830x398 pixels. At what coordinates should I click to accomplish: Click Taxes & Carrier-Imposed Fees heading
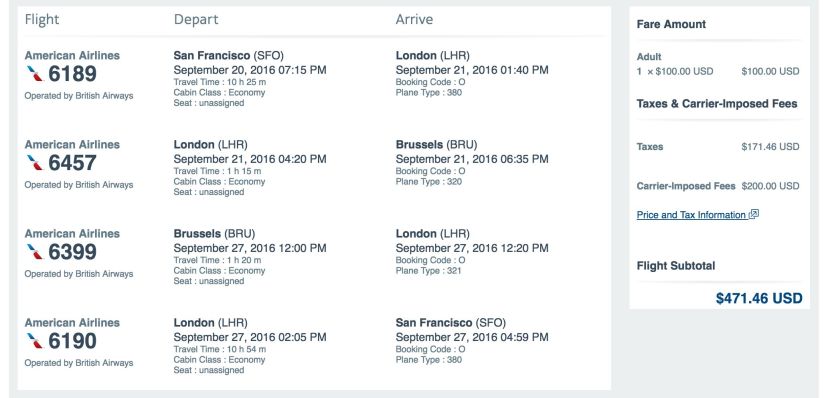[x=717, y=104]
